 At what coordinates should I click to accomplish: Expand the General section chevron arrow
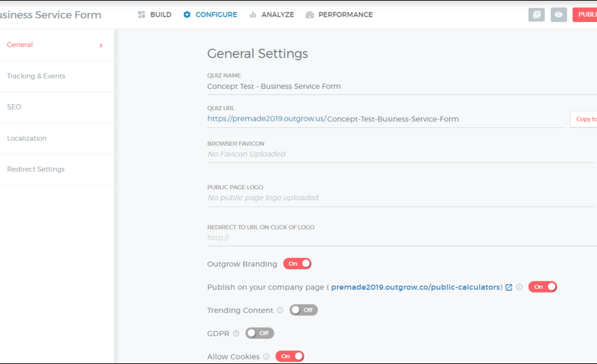(x=101, y=46)
